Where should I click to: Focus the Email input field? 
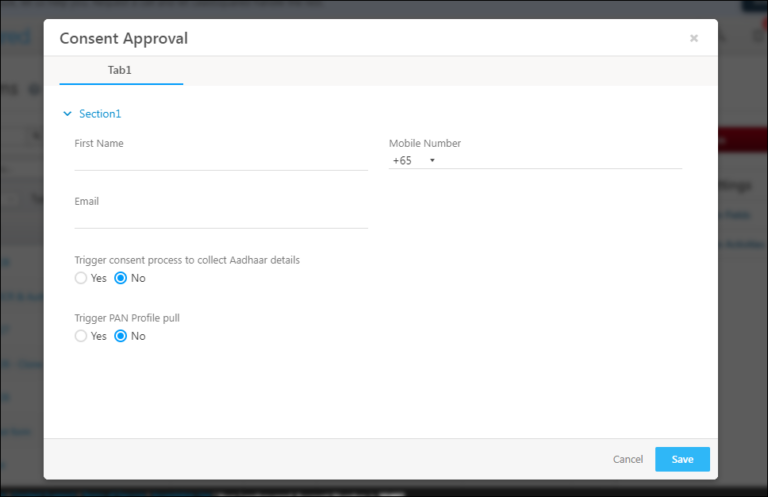pos(220,218)
